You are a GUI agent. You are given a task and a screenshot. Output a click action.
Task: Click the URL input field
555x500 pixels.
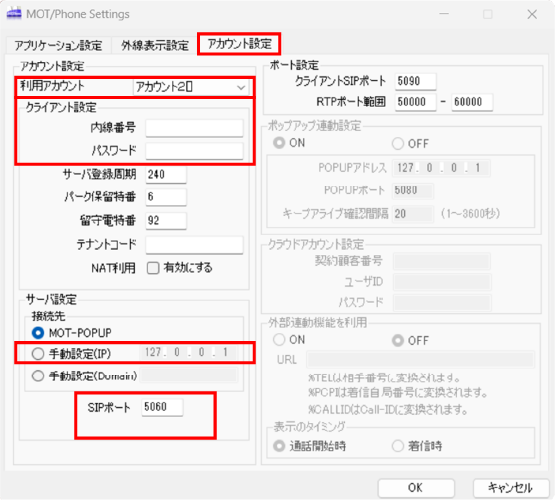click(x=420, y=360)
